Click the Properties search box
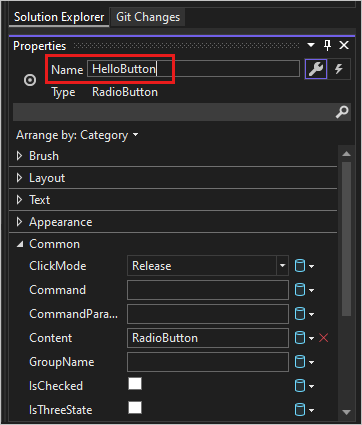 point(182,112)
